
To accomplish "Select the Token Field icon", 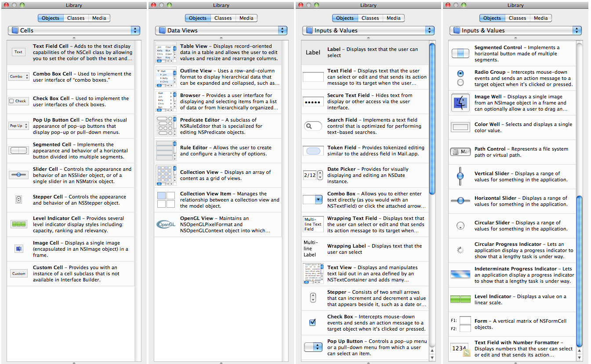I will (313, 151).
